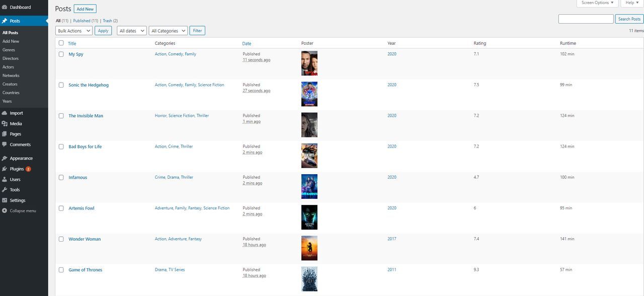
Task: Open Creators in the Posts submenu
Action: click(10, 84)
